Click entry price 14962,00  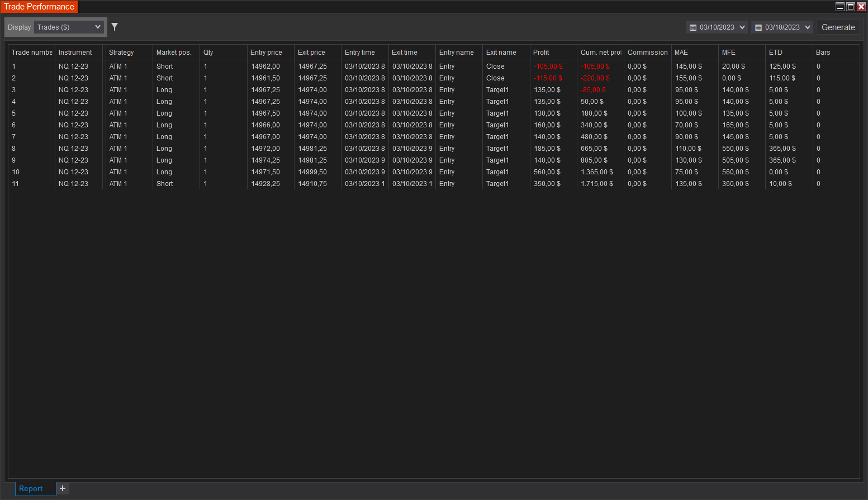click(265, 66)
